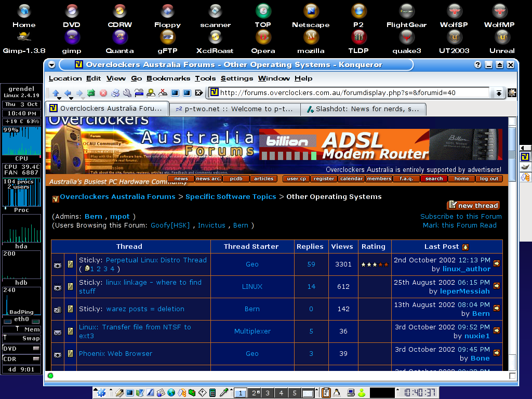532x399 pixels.
Task: Open the Gimp-1.3.8 desktop icon
Action: click(x=24, y=42)
